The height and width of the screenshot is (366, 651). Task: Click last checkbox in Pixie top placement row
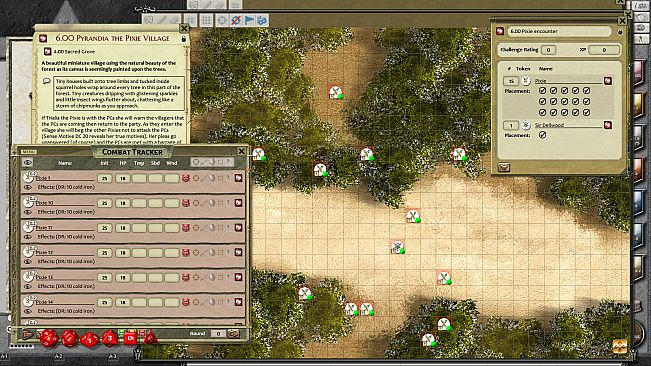click(x=586, y=90)
